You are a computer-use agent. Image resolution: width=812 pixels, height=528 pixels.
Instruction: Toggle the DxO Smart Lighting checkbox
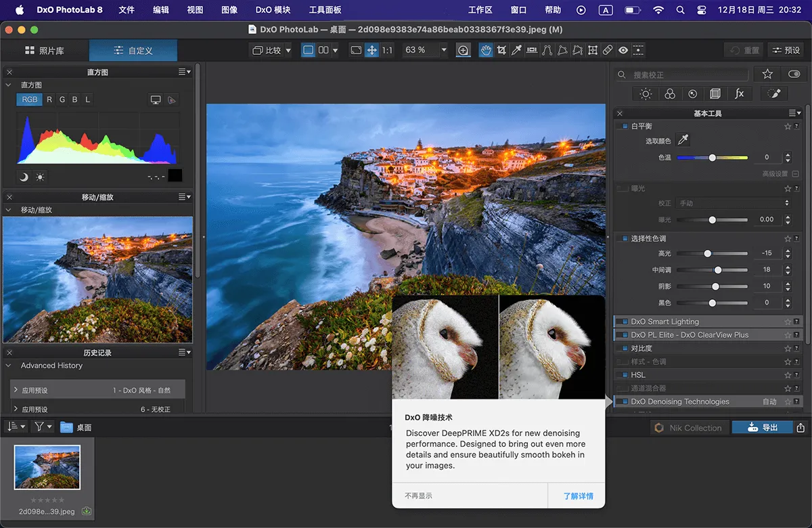pyautogui.click(x=625, y=322)
